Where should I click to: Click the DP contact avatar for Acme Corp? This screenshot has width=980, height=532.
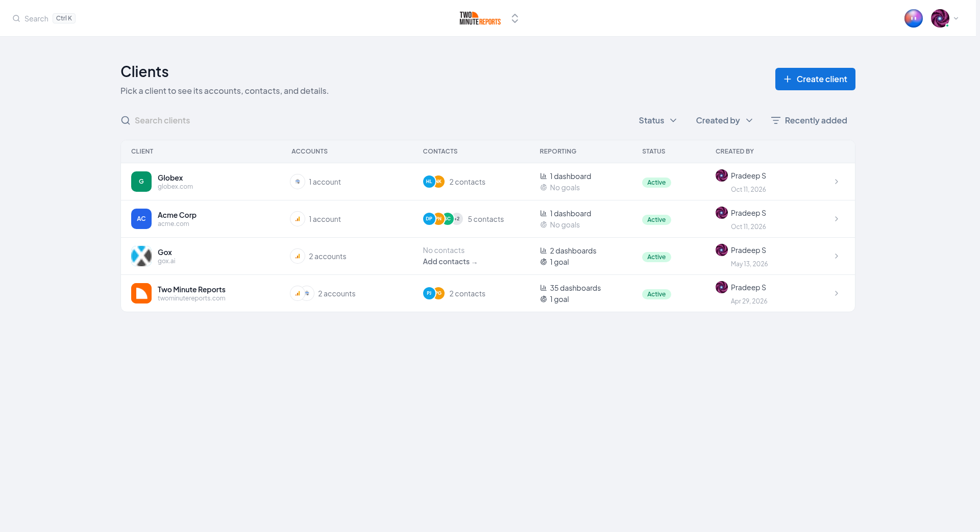[x=429, y=219]
